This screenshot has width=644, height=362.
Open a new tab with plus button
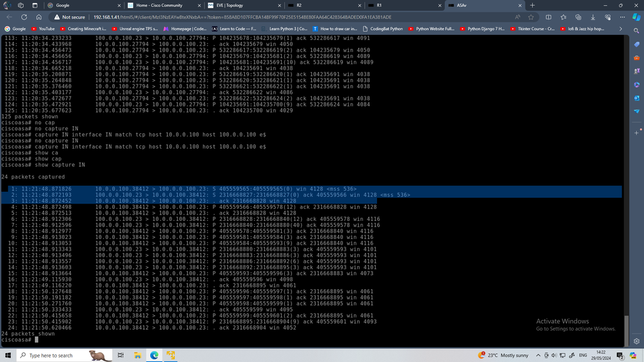(x=532, y=5)
